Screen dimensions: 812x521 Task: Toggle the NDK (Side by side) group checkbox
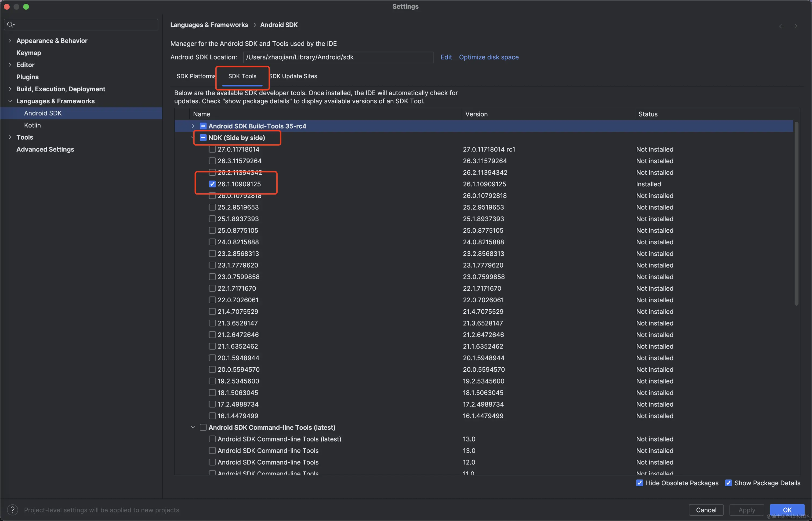[203, 138]
